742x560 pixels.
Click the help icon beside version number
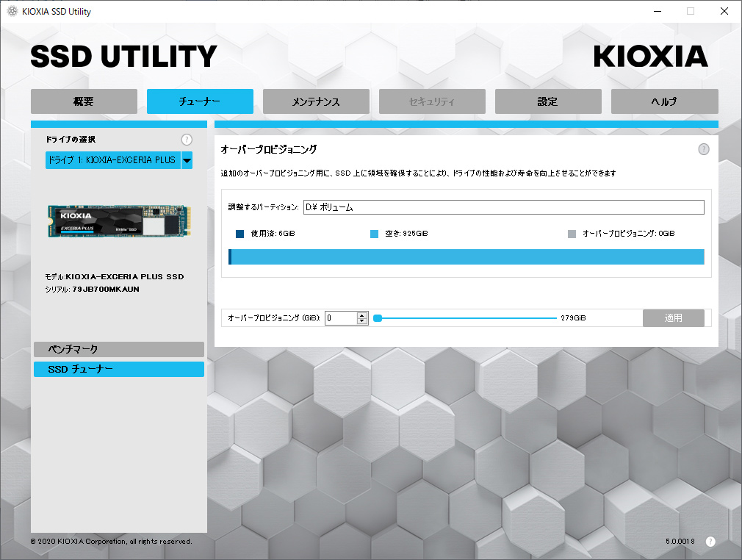click(710, 542)
